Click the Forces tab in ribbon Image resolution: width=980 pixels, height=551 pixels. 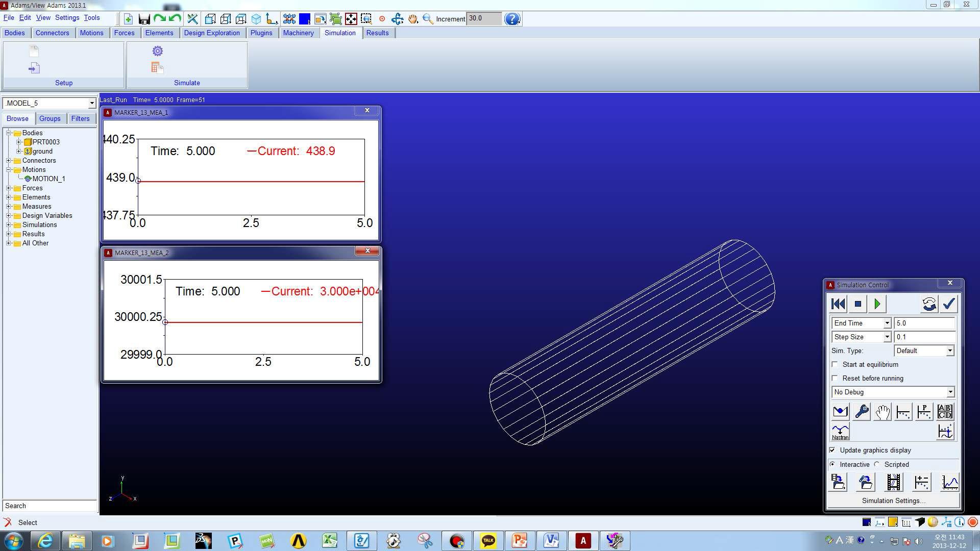[123, 32]
